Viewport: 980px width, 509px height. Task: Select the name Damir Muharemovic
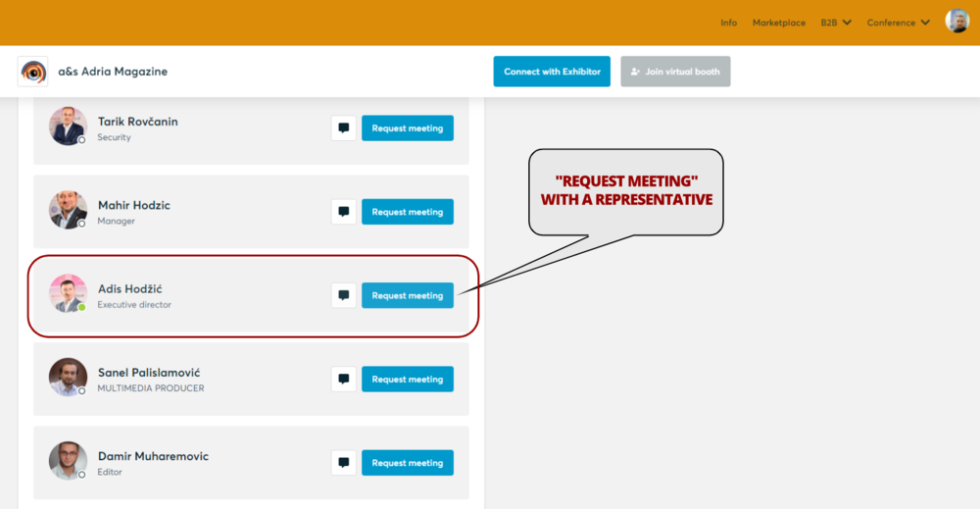(x=153, y=456)
